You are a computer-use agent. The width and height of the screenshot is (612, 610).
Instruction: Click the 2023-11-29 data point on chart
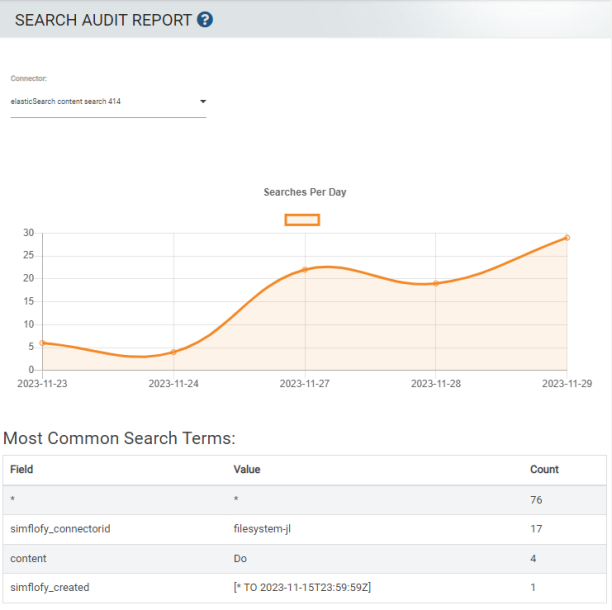pos(567,238)
